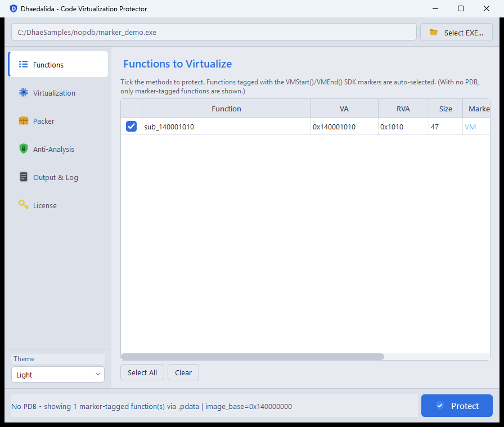The width and height of the screenshot is (504, 427).
Task: Switch to the Packer tab label
Action: (x=44, y=121)
